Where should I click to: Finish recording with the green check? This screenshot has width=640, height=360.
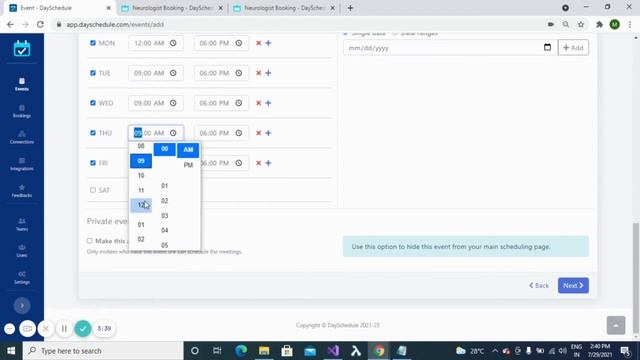83,328
